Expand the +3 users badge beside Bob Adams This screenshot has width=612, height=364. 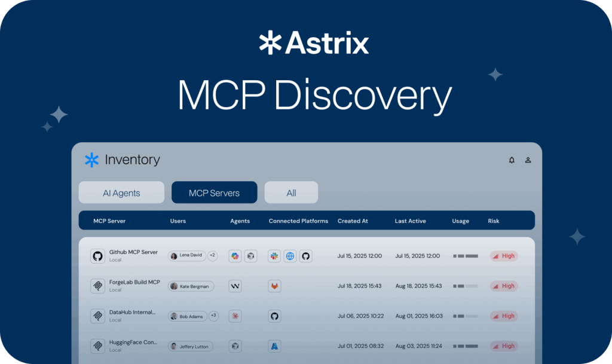coord(213,316)
